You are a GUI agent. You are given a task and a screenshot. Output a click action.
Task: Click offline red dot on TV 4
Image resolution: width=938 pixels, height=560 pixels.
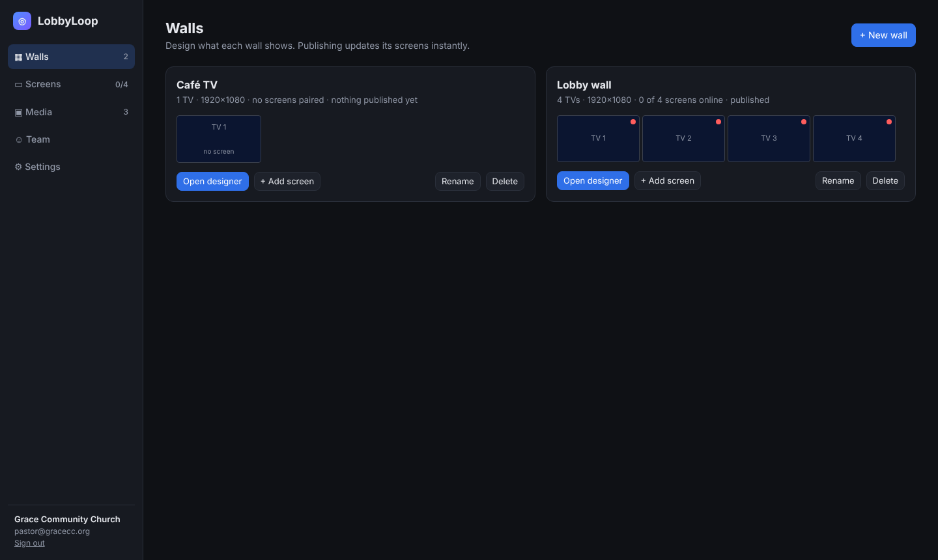[889, 122]
